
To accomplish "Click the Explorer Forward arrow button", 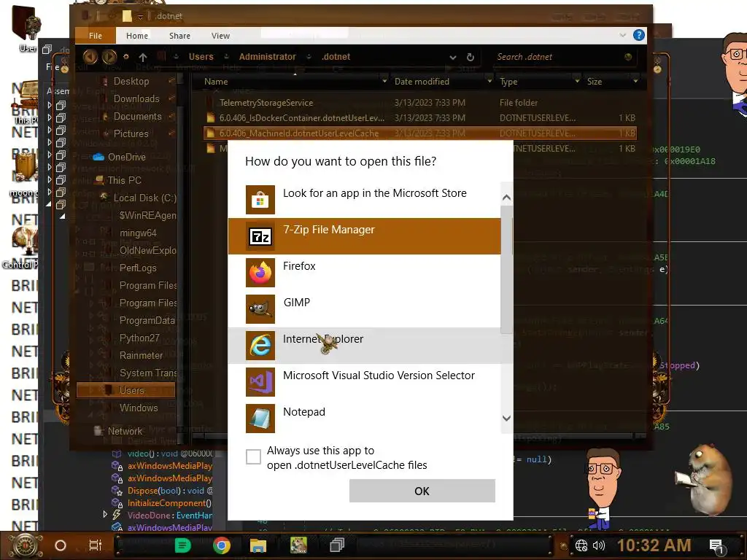I will [109, 57].
